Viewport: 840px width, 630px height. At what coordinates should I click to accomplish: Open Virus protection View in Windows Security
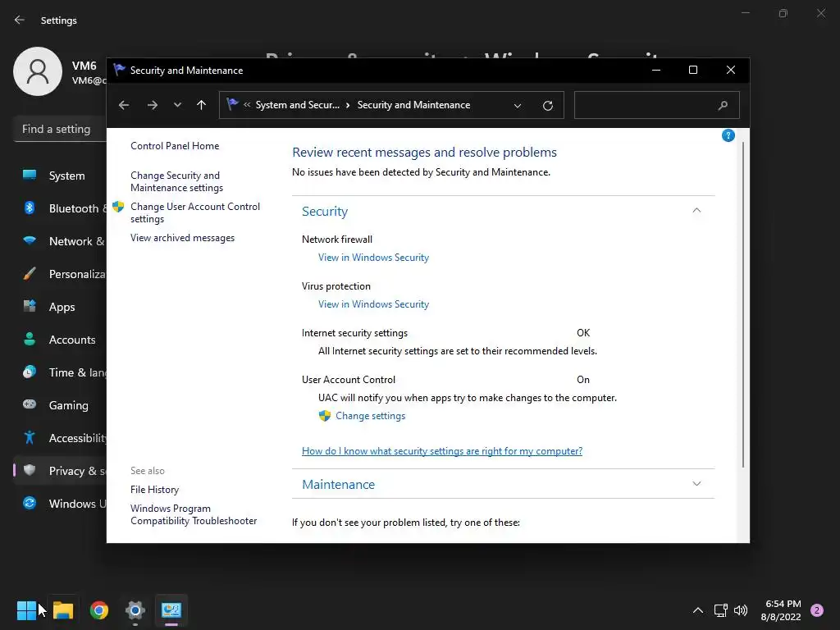[x=373, y=304]
